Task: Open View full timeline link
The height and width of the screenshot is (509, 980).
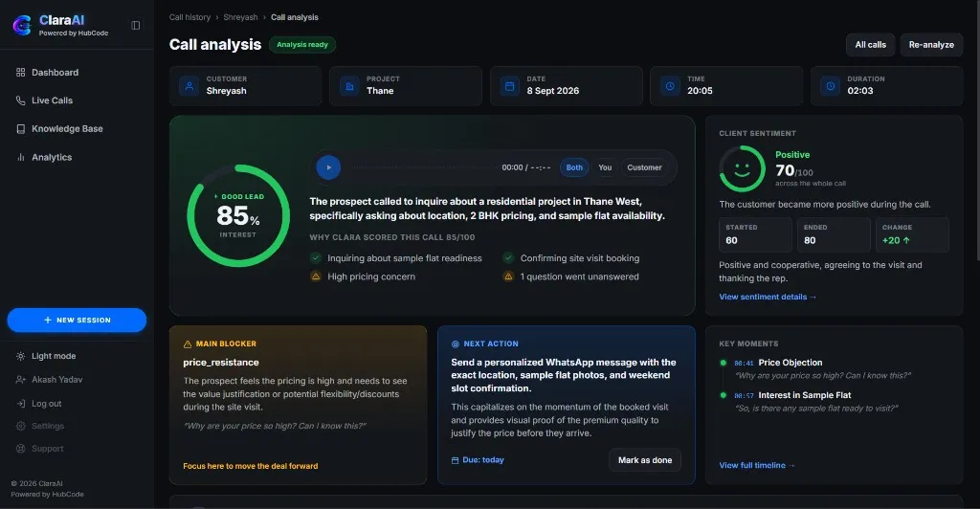Action: pyautogui.click(x=757, y=465)
